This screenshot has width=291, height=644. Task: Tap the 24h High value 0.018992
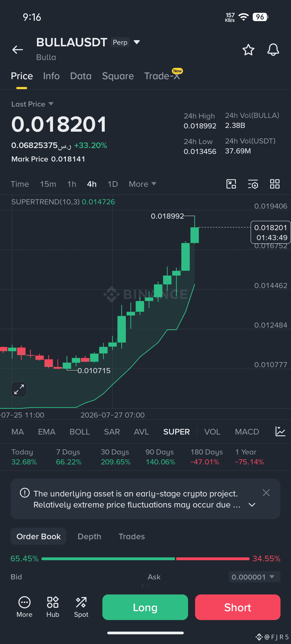point(200,126)
